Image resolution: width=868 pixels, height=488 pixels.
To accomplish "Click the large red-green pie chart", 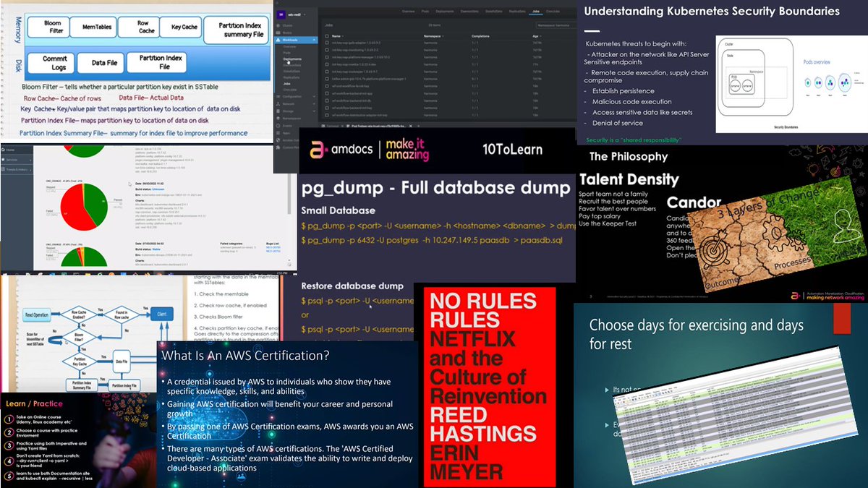I will pyautogui.click(x=84, y=207).
